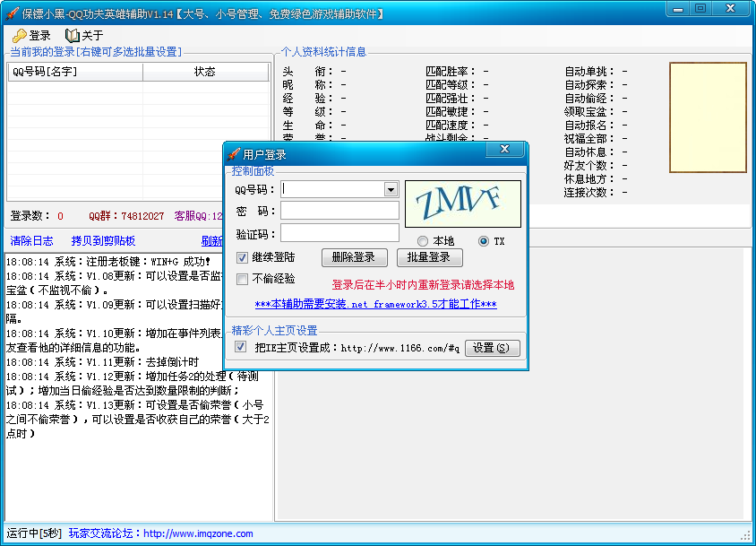The image size is (756, 546).
Task: Click the 登录数 label text
Action: (x=30, y=216)
